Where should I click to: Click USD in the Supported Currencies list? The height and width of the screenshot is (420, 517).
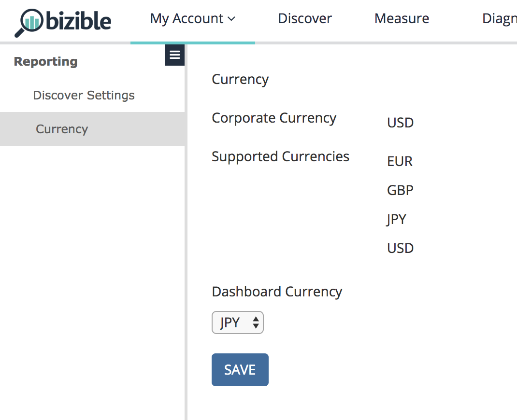click(400, 248)
